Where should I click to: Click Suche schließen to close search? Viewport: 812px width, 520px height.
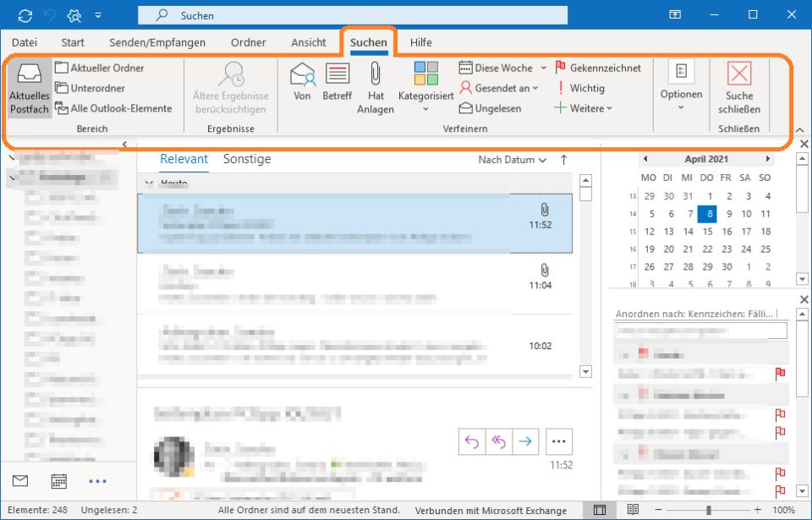tap(739, 88)
